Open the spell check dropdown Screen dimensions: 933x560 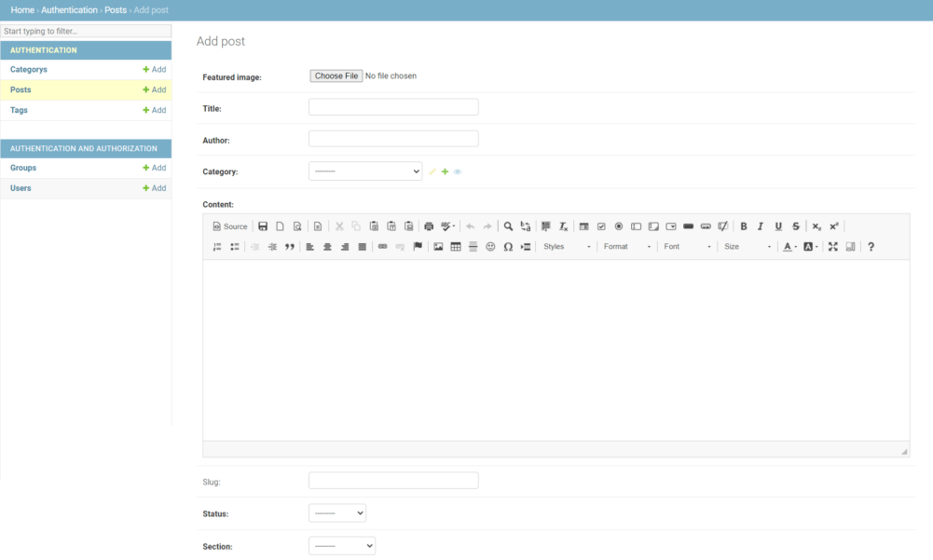[x=448, y=226]
